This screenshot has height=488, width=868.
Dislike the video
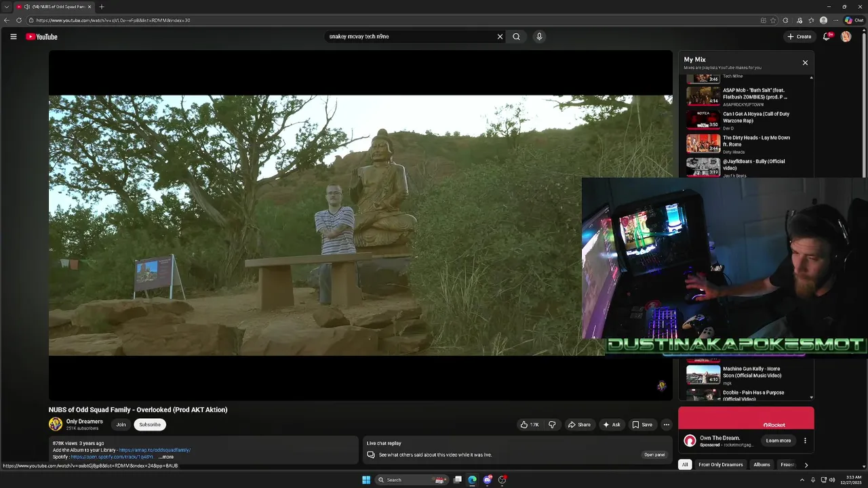click(x=552, y=424)
